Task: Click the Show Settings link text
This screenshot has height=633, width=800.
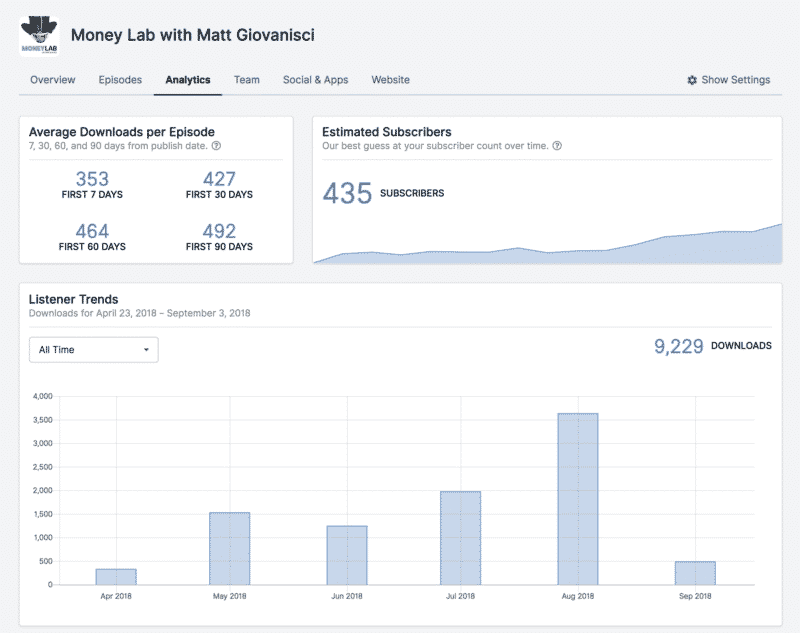Action: point(735,80)
